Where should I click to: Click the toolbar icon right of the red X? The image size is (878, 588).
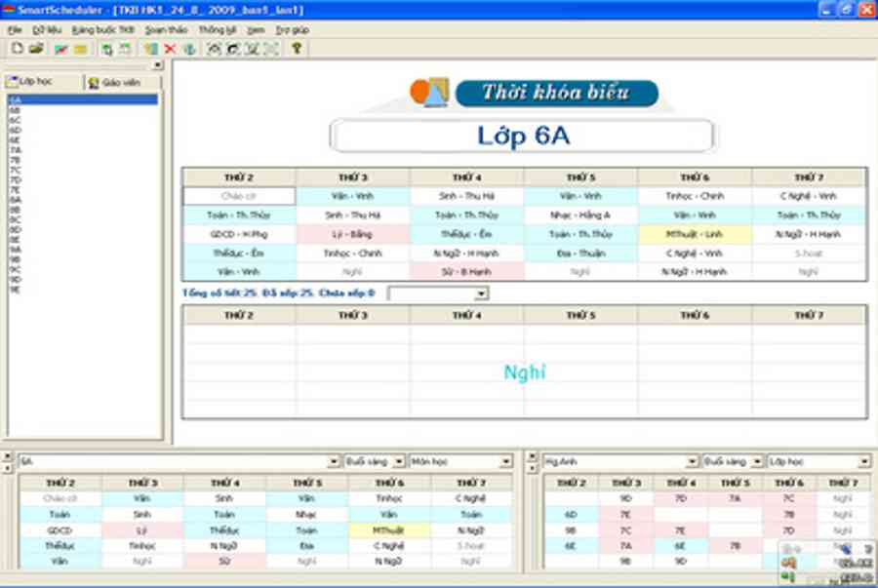[188, 48]
